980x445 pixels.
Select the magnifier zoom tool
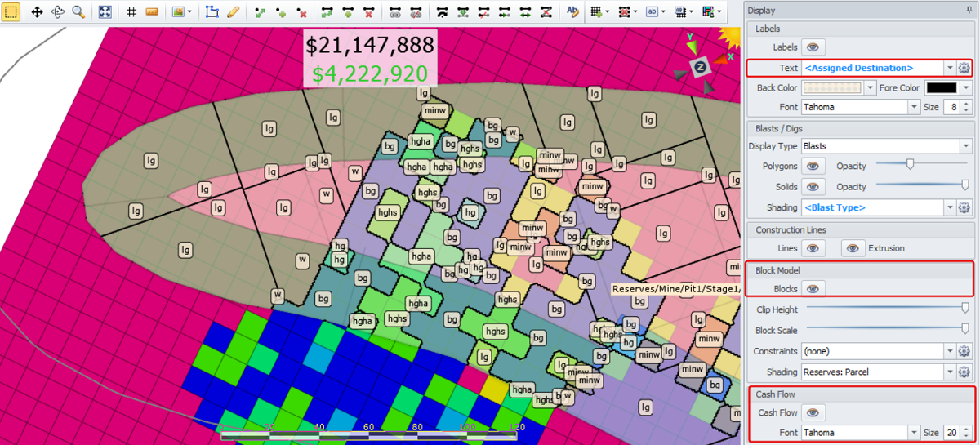pos(78,11)
